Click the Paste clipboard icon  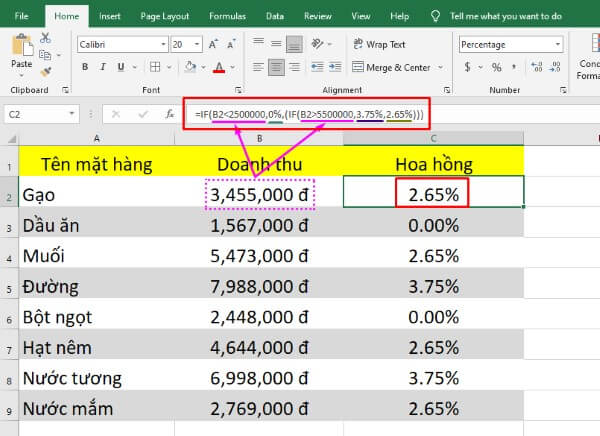(22, 46)
